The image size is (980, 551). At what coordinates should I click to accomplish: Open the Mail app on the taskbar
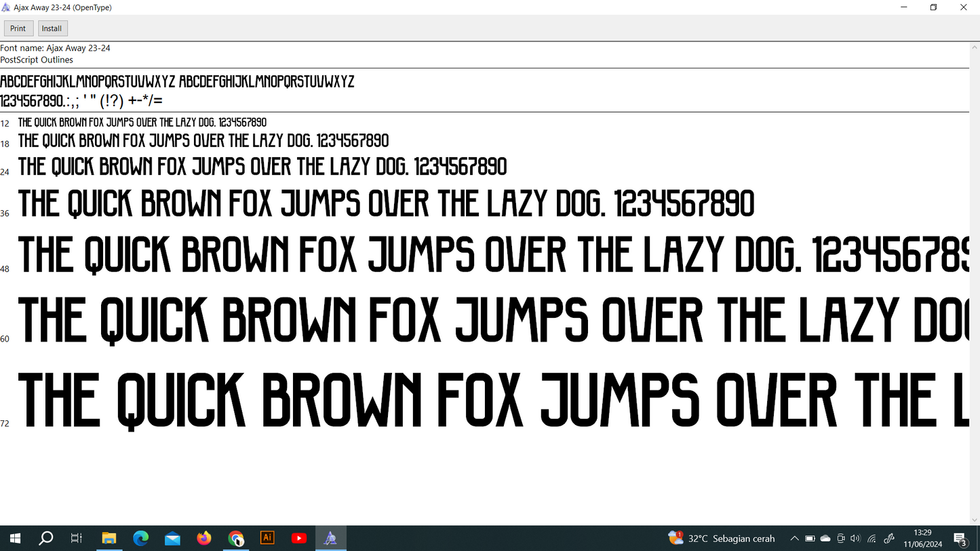tap(172, 538)
